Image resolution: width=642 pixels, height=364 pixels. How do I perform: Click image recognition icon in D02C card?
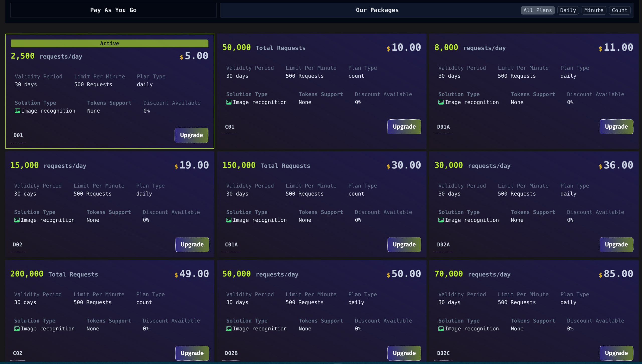(441, 329)
